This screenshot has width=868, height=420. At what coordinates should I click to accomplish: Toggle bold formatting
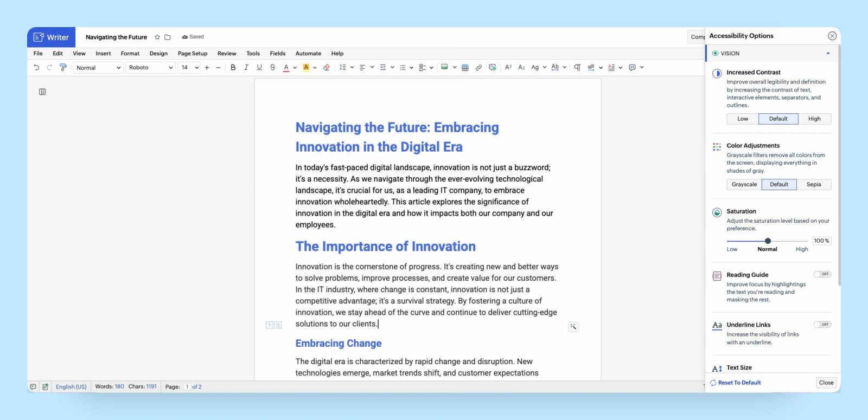pyautogui.click(x=233, y=67)
